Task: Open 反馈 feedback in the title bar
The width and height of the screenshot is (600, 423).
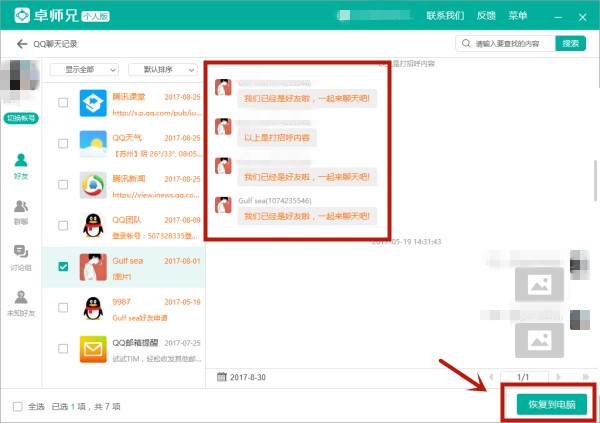Action: pos(486,16)
